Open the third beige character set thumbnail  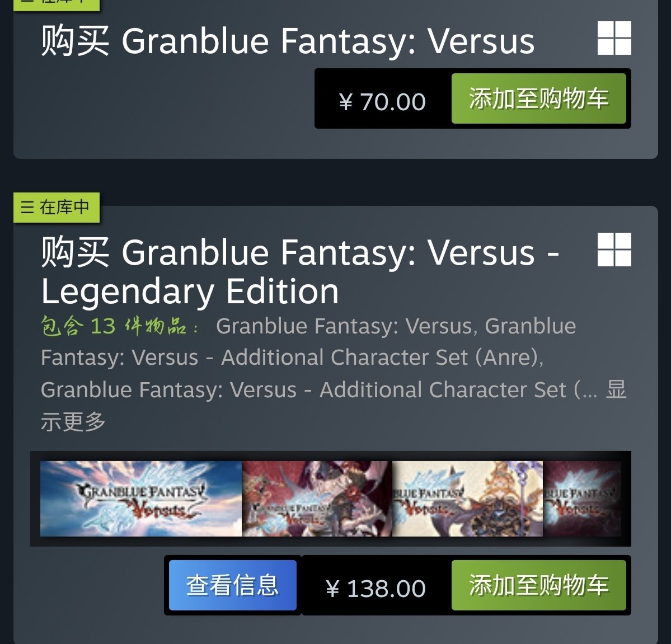coord(467,499)
